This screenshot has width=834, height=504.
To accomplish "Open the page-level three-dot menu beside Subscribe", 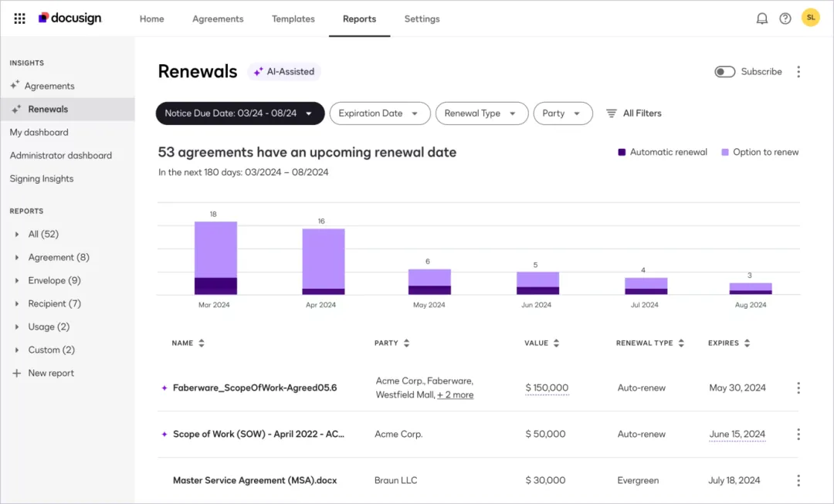I will pyautogui.click(x=798, y=72).
